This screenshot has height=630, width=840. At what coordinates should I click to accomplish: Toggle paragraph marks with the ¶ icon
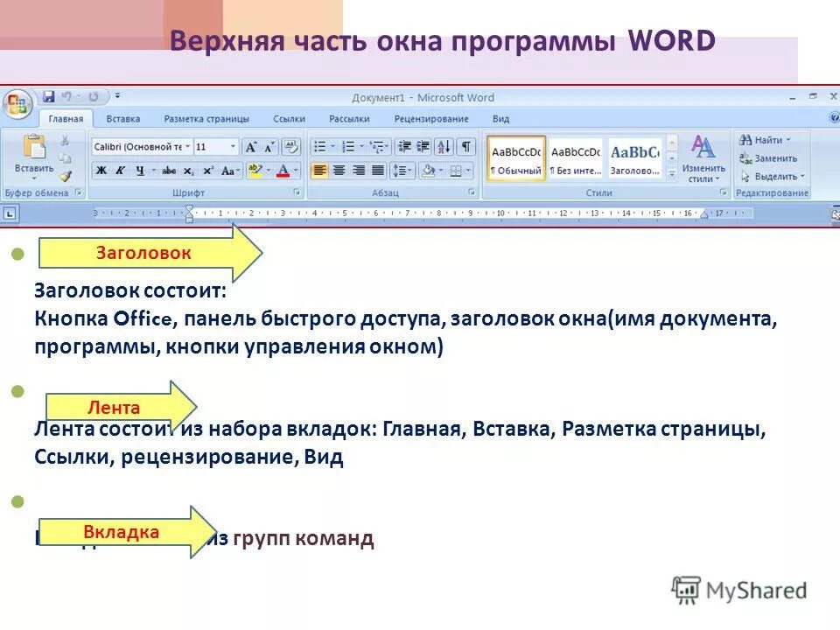pos(466,146)
